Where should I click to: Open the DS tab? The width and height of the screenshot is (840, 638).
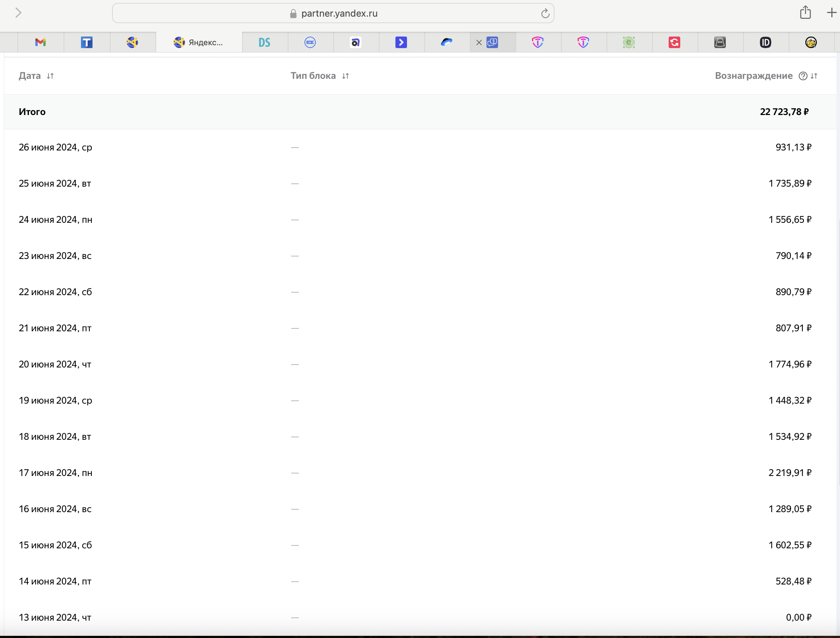click(x=264, y=42)
